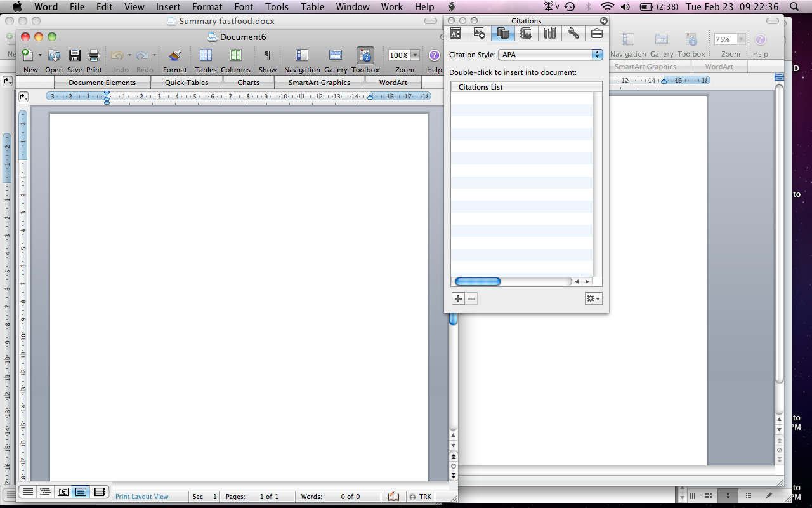
Task: Switch to Draft view button
Action: pyautogui.click(x=28, y=491)
